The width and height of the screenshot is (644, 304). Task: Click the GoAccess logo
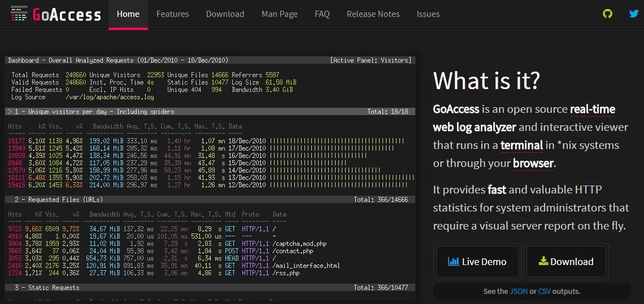click(56, 14)
